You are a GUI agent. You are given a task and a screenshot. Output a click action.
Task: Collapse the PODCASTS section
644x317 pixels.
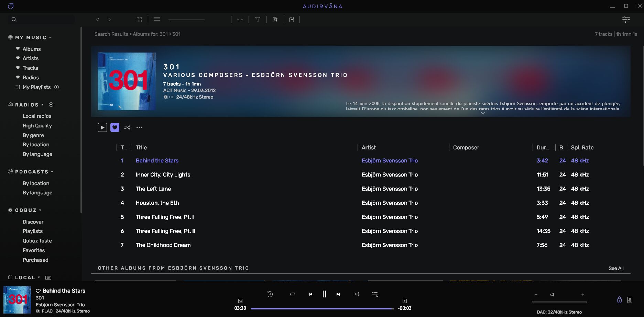click(52, 172)
